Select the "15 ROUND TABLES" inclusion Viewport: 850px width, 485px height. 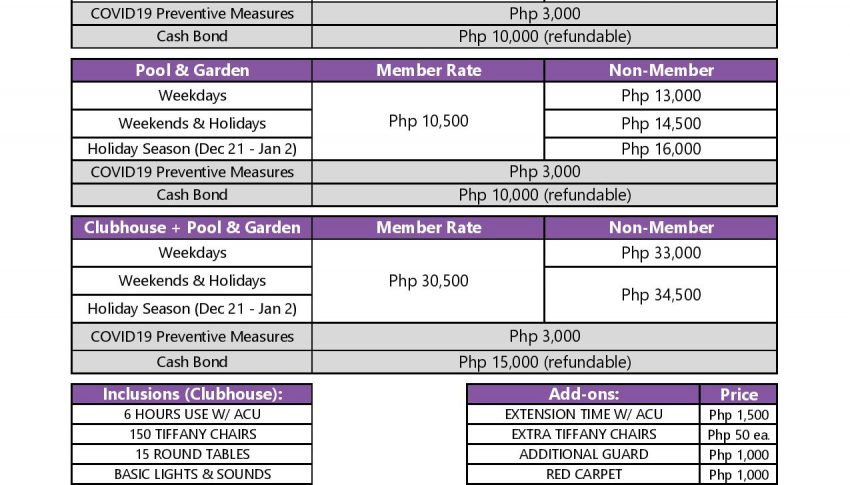coord(192,454)
